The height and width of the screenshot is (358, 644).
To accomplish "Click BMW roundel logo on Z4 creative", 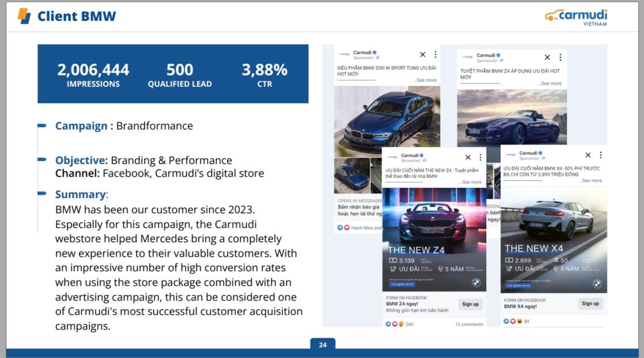I will 476,283.
